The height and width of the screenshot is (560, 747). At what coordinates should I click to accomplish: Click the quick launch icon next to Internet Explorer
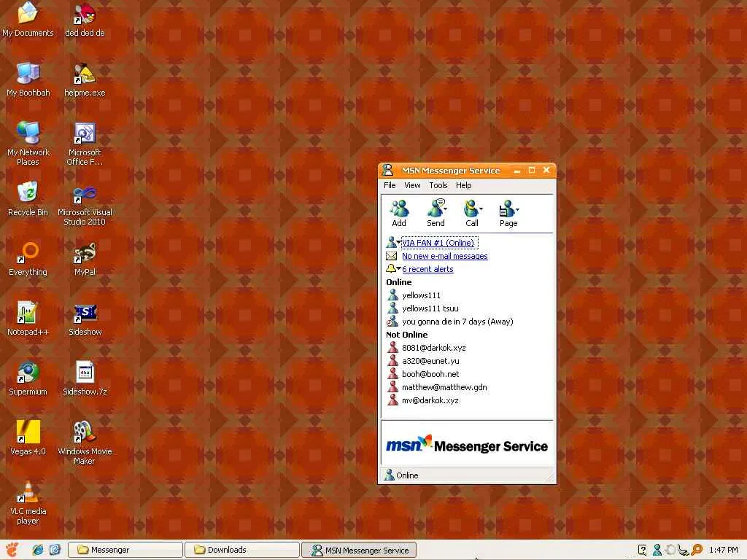point(55,550)
